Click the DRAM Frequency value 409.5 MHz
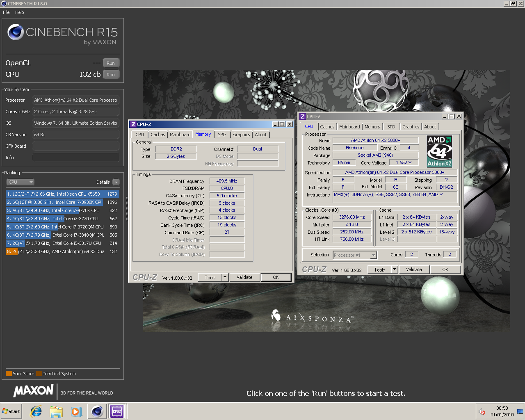This screenshot has height=420, width=525. [227, 181]
